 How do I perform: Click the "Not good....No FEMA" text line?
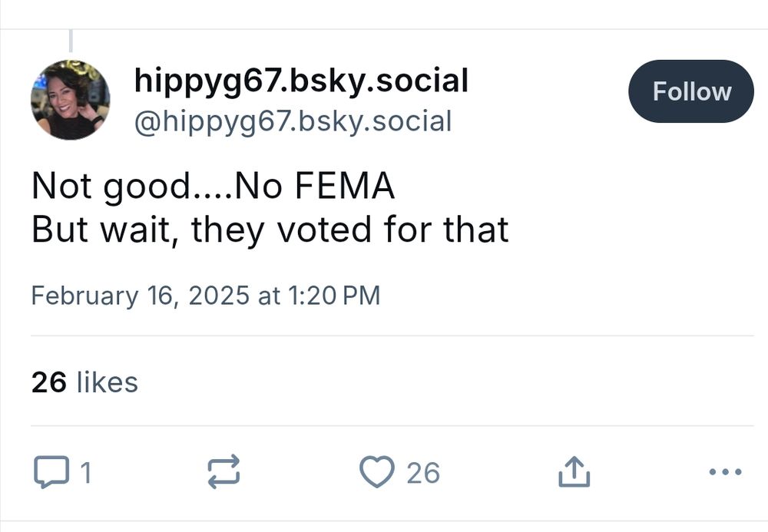click(213, 187)
